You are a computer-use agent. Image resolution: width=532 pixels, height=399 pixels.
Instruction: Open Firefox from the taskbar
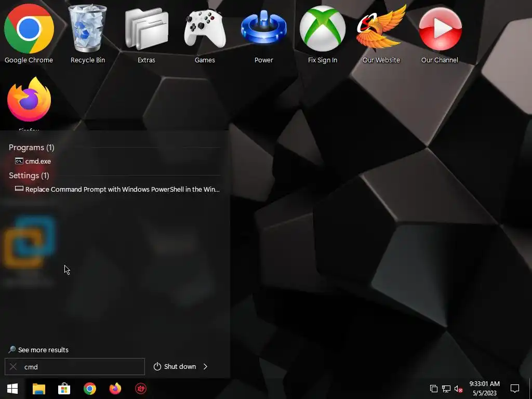[x=115, y=389]
